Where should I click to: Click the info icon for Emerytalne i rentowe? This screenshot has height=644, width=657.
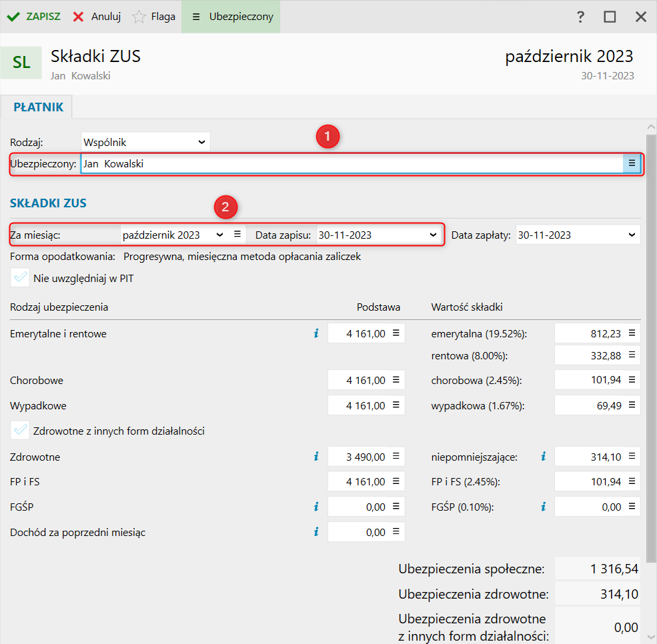pos(316,333)
